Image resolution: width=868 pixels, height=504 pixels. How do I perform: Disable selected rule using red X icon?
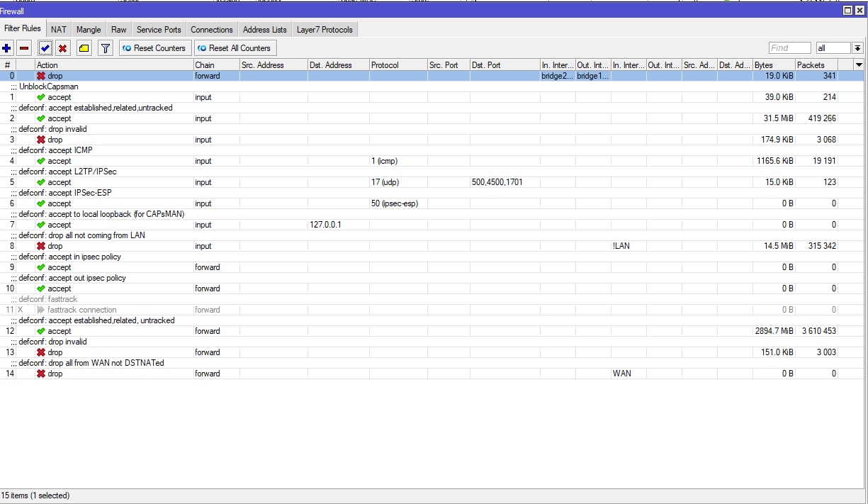62,48
